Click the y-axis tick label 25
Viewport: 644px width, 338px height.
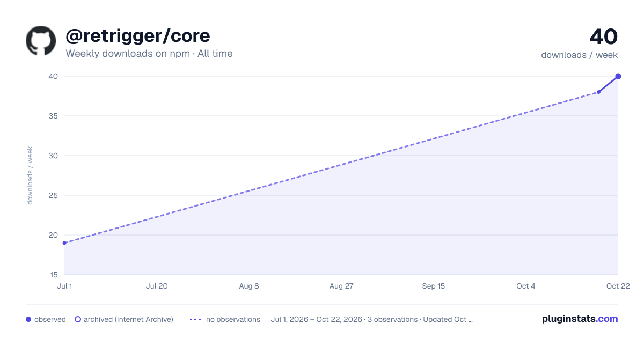point(53,195)
